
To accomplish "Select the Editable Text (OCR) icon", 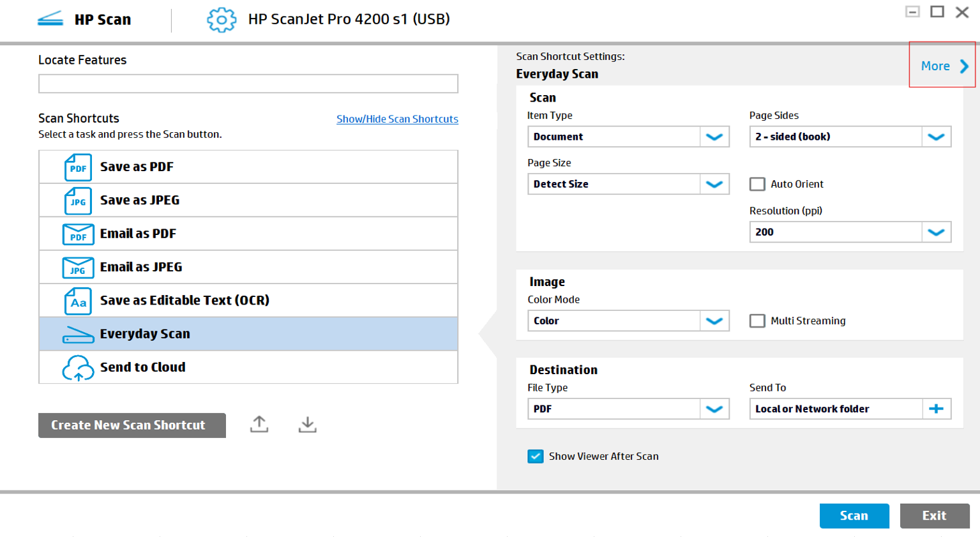I will [77, 300].
